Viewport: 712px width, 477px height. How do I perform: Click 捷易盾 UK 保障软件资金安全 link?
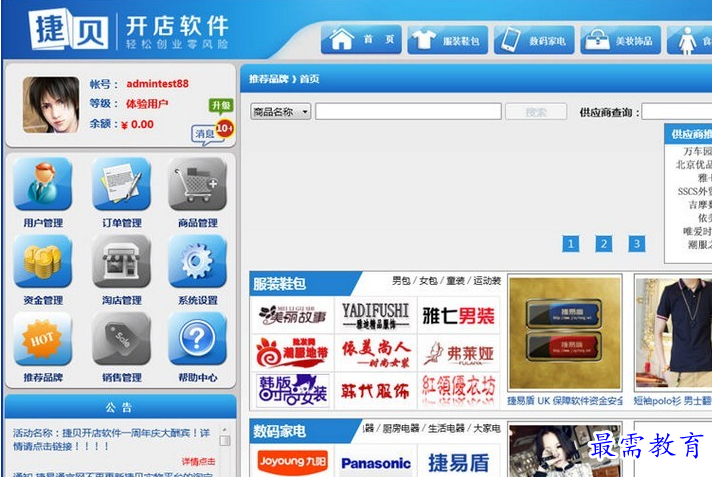pos(565,401)
